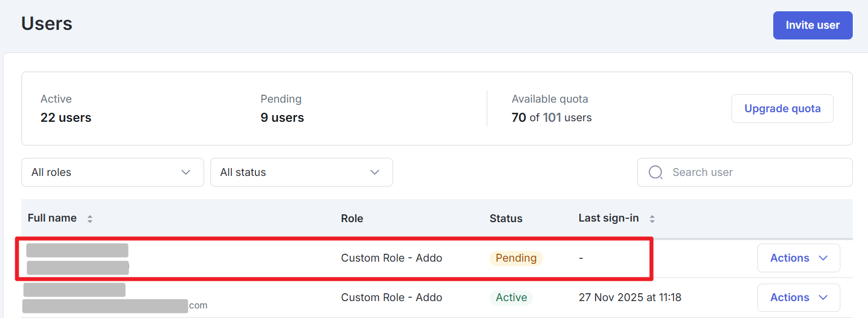Toggle Last sign-in sort arrows
Viewport: 868px width, 318px height.
pyautogui.click(x=652, y=219)
